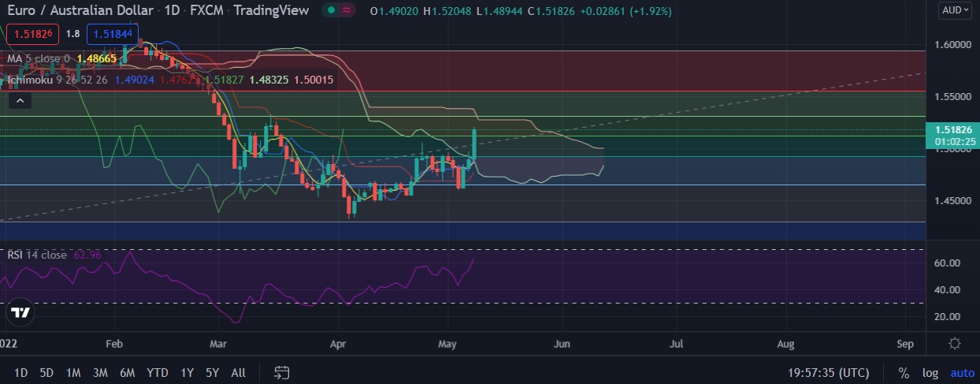Click the 1.55000 price axis label
980x384 pixels.
pos(953,96)
